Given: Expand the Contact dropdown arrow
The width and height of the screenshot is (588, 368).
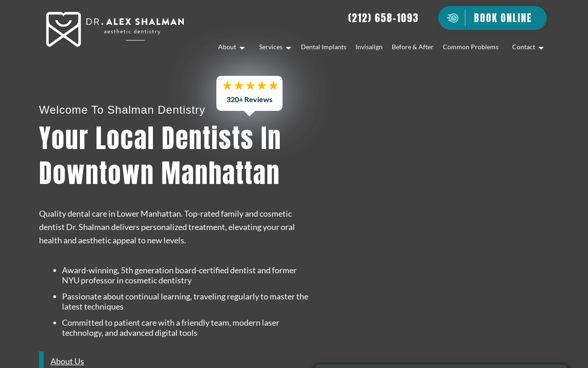Looking at the screenshot, I should coord(541,48).
